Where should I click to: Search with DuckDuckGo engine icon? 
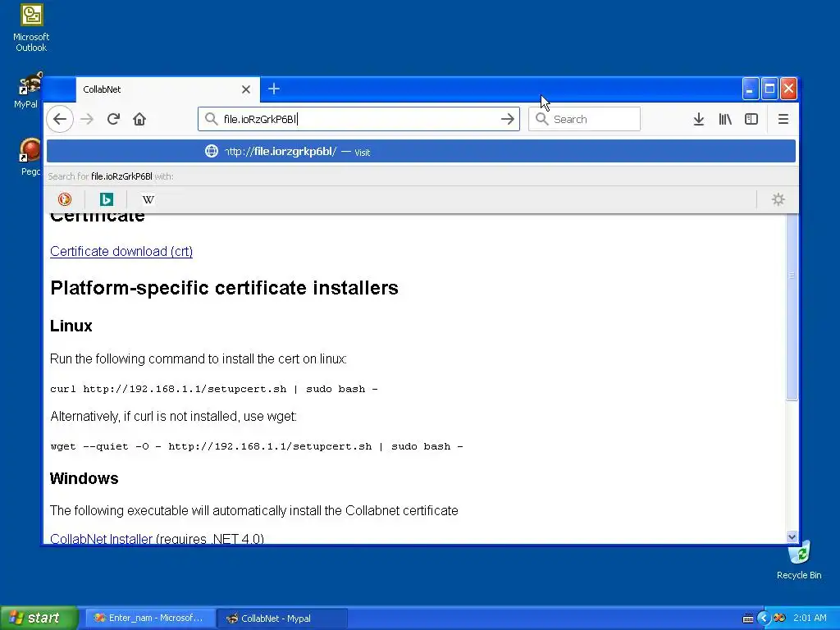tap(64, 199)
